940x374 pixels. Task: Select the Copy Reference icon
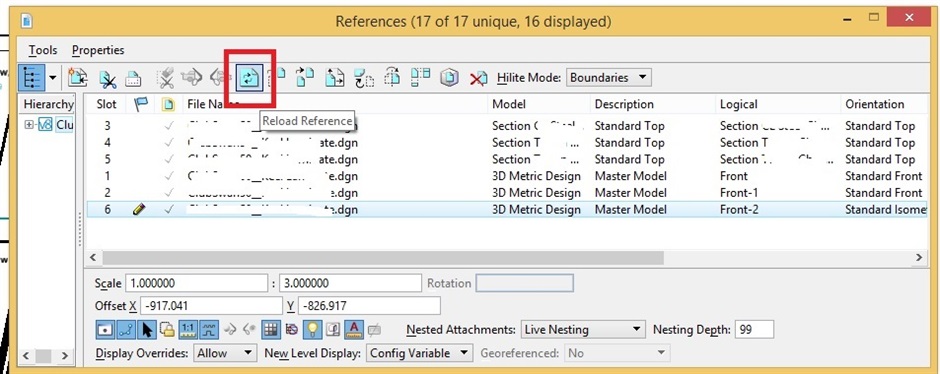pyautogui.click(x=305, y=78)
